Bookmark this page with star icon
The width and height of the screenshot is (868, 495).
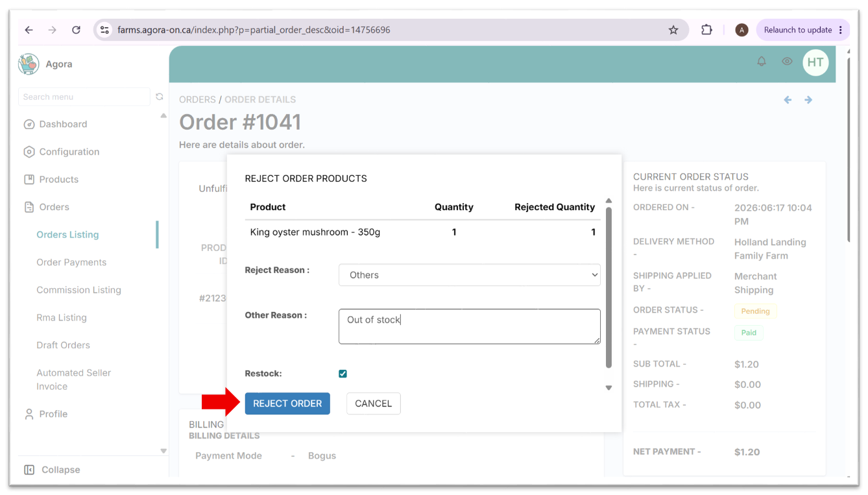(x=673, y=30)
